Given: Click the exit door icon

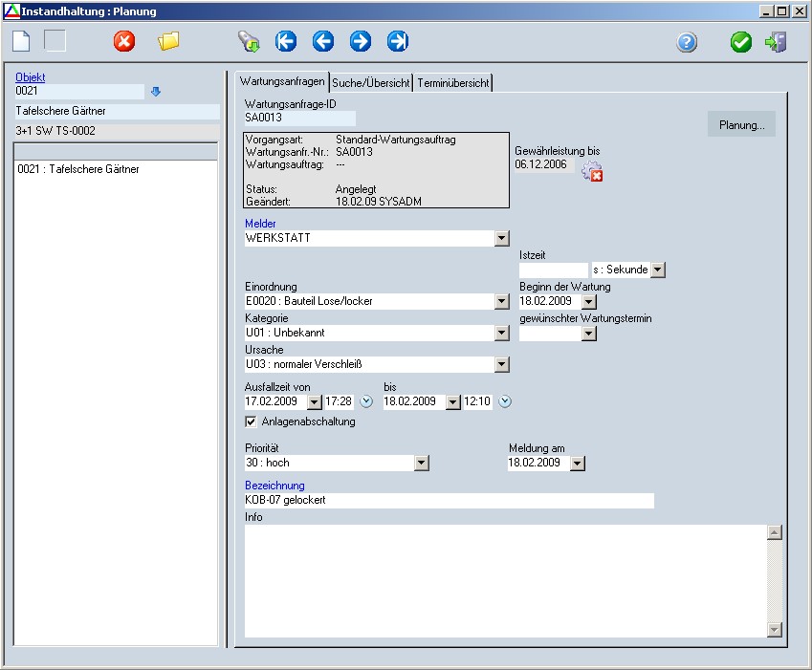Looking at the screenshot, I should 776,42.
